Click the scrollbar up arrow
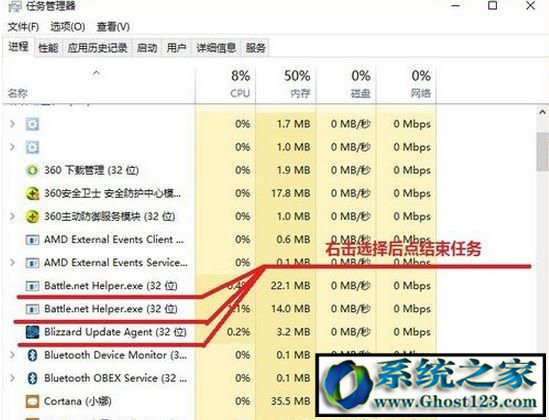The image size is (549, 420). tap(542, 112)
